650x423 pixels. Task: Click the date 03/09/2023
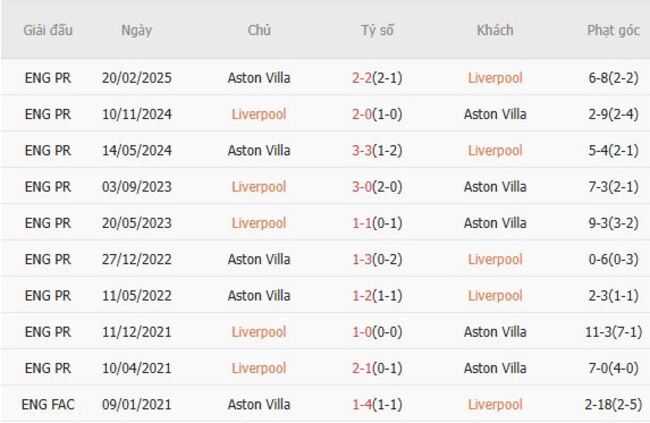(x=136, y=187)
